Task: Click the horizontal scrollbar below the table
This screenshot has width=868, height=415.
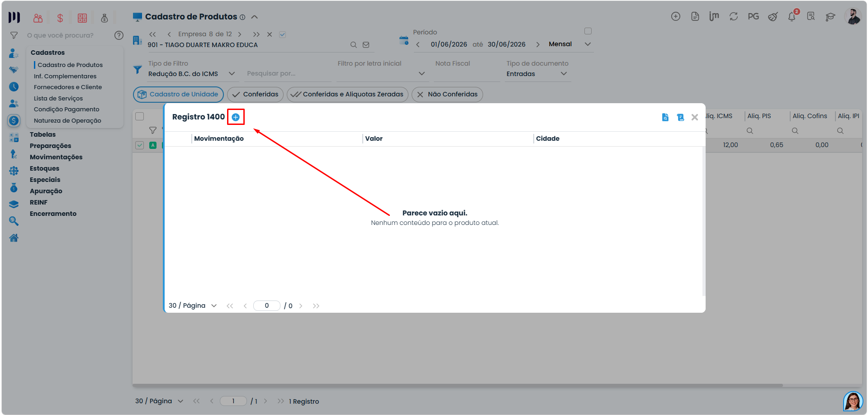Action: pos(458,386)
